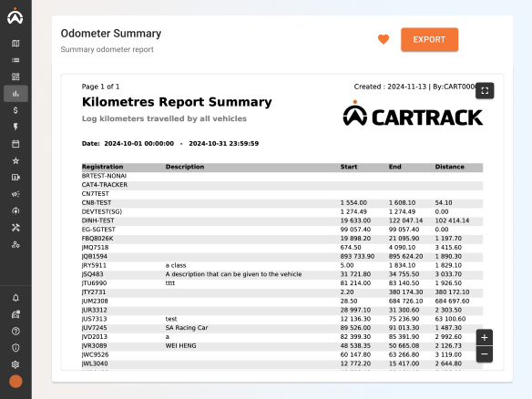532x399 pixels.
Task: Click the JSQ483 row in the report
Action: (x=282, y=274)
